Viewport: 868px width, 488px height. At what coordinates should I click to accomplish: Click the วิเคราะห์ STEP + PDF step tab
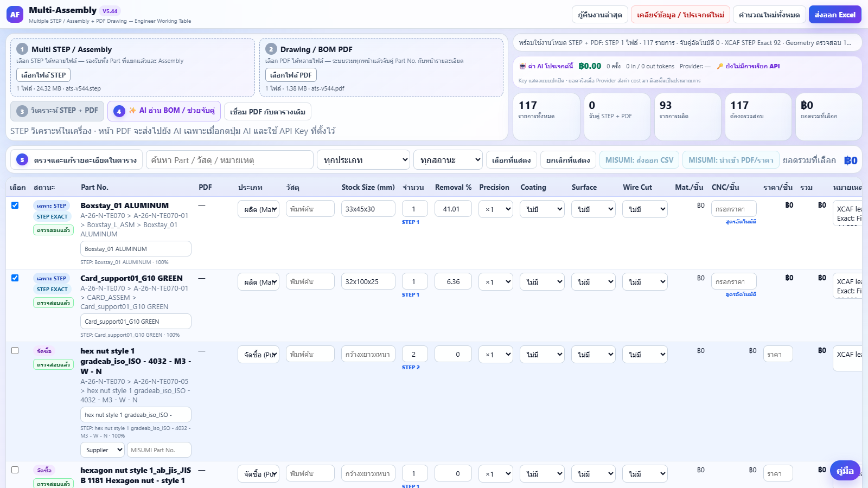click(57, 111)
